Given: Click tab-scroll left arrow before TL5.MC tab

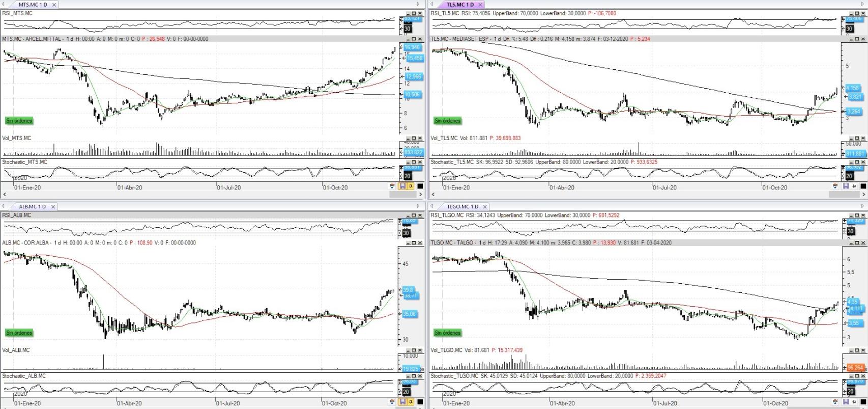Looking at the screenshot, I should click(431, 5).
